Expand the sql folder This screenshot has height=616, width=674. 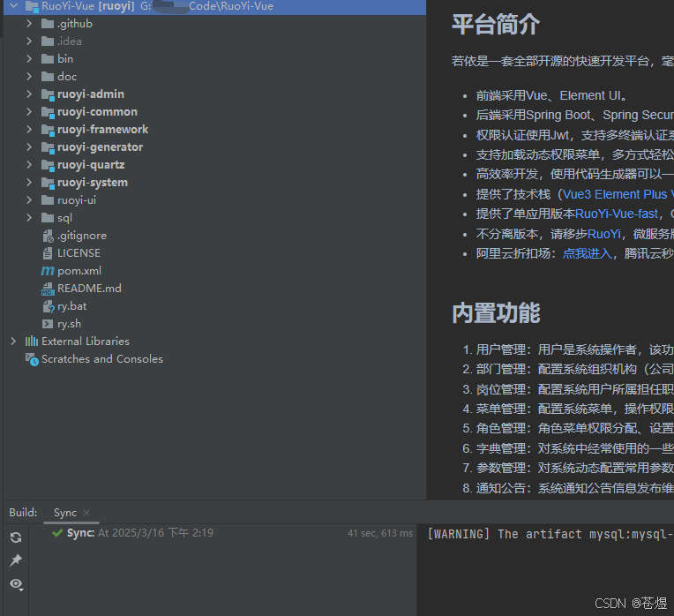tap(29, 217)
